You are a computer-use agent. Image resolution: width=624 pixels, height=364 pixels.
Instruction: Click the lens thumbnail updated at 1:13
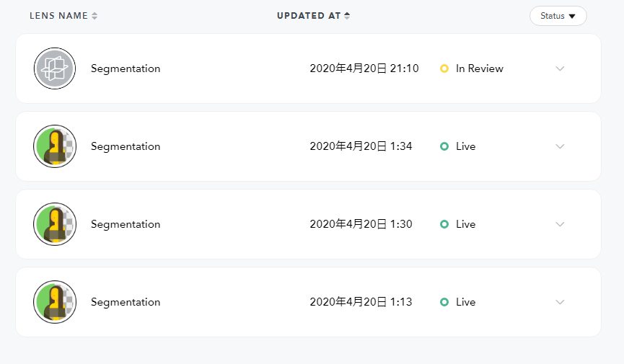pyautogui.click(x=55, y=302)
